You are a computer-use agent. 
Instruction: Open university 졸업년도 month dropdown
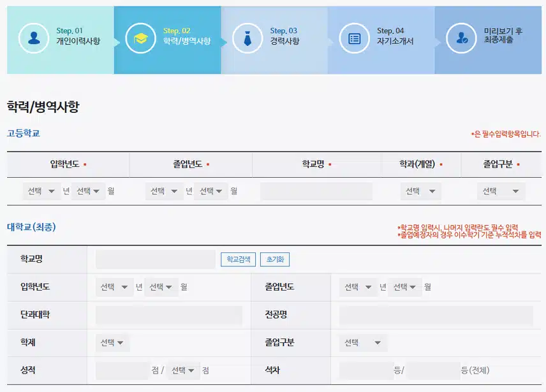click(x=405, y=287)
